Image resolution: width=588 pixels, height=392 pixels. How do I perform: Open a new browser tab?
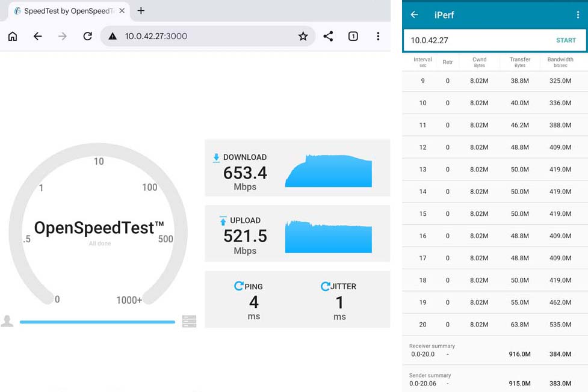(x=141, y=11)
